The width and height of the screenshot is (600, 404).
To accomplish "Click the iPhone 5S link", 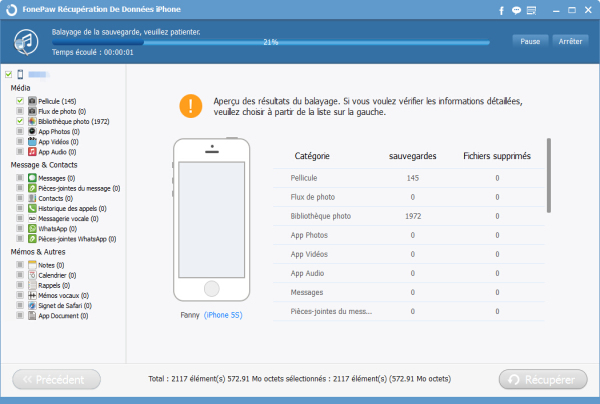I will (x=223, y=315).
